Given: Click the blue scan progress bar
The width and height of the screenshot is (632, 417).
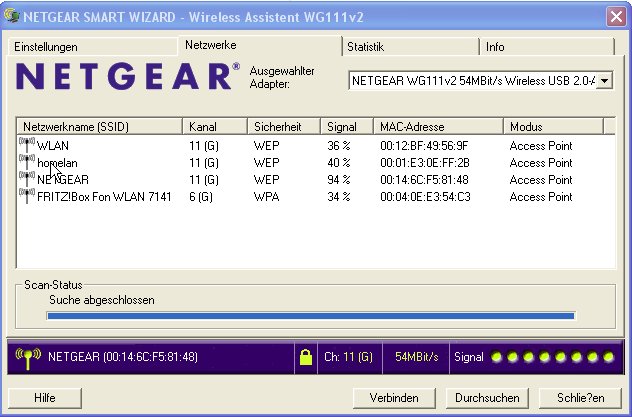Looking at the screenshot, I should 310,316.
